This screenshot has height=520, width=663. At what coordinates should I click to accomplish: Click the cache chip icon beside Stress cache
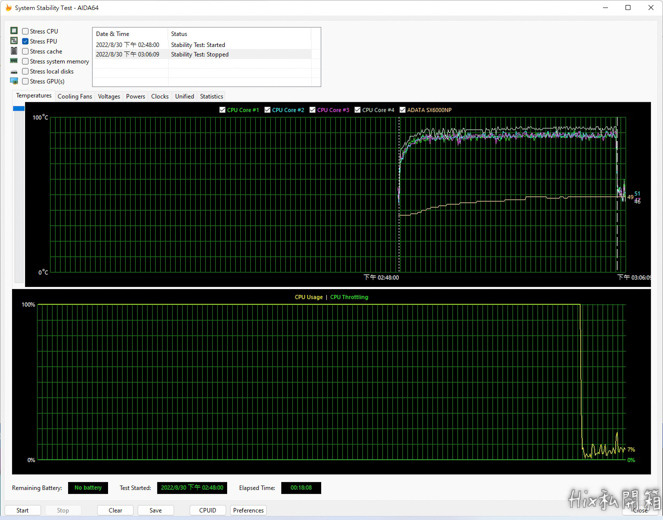14,51
